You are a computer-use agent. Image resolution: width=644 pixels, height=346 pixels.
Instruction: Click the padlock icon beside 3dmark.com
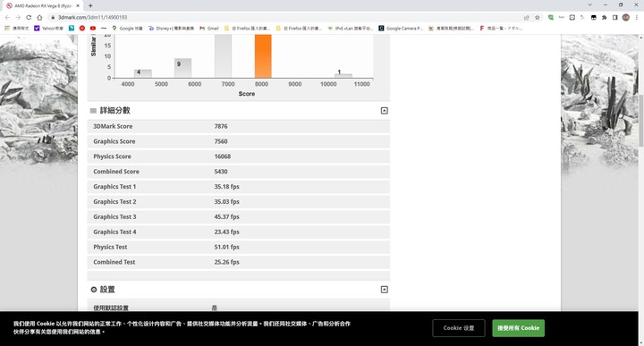coord(53,18)
